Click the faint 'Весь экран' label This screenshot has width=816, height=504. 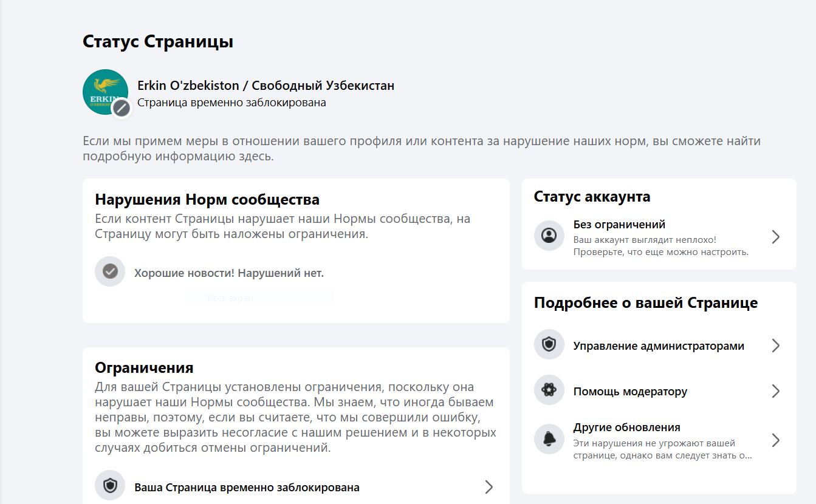point(230,298)
